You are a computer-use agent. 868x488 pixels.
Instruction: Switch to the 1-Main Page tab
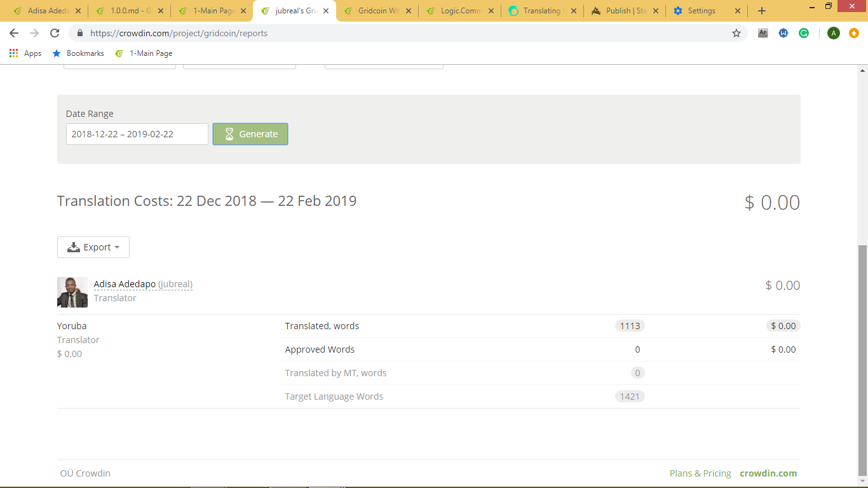click(211, 11)
